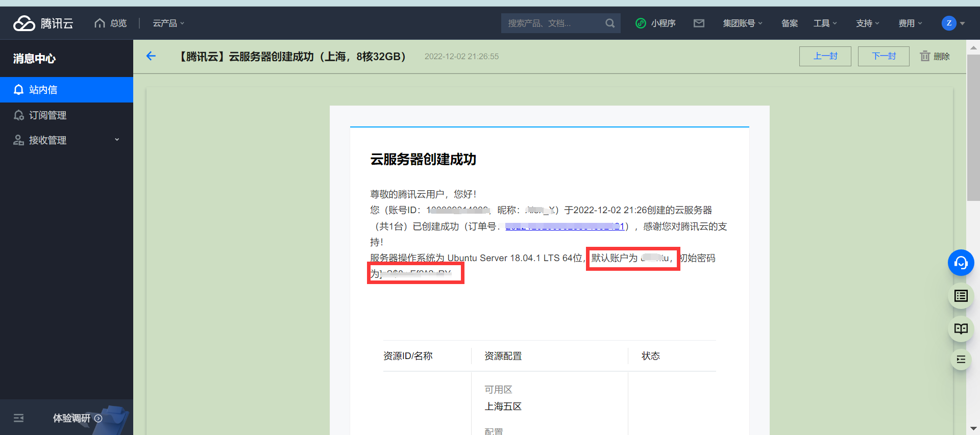The image size is (980, 435).
Task: Open the floating documentation book icon
Action: point(961,329)
